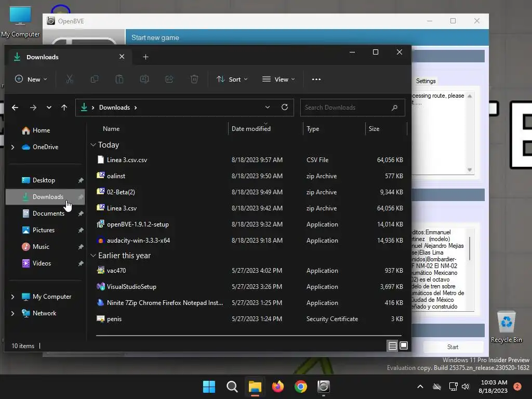The width and height of the screenshot is (532, 399).
Task: Click the Delete trash icon
Action: pos(194,79)
